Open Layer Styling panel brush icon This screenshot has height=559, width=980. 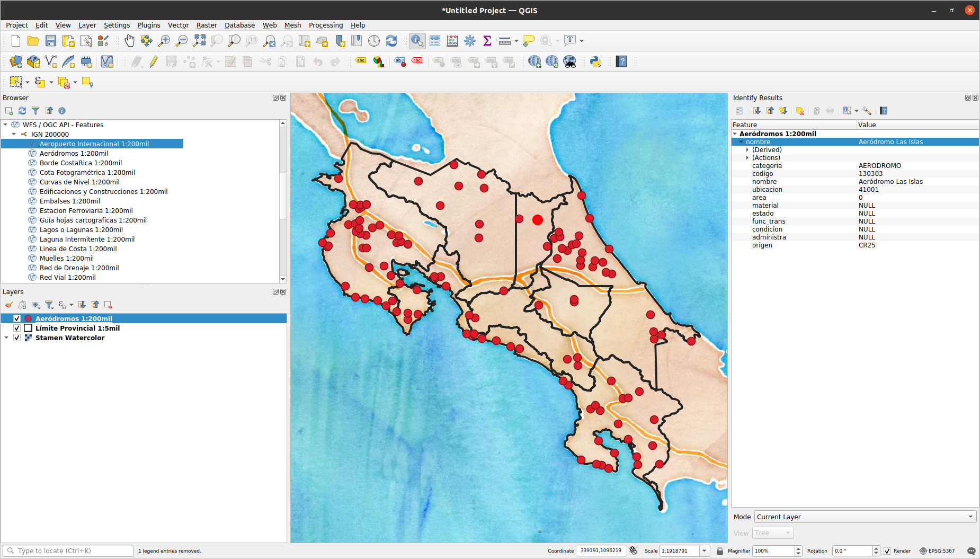coord(9,305)
